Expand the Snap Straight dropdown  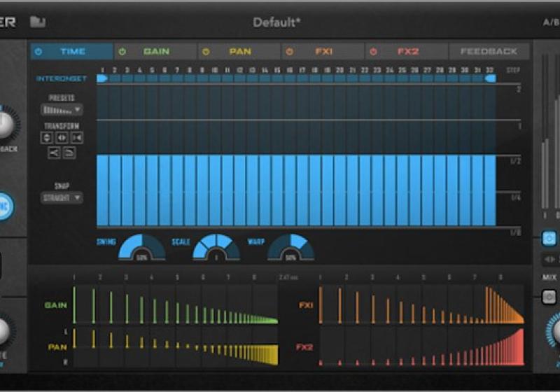(x=62, y=198)
